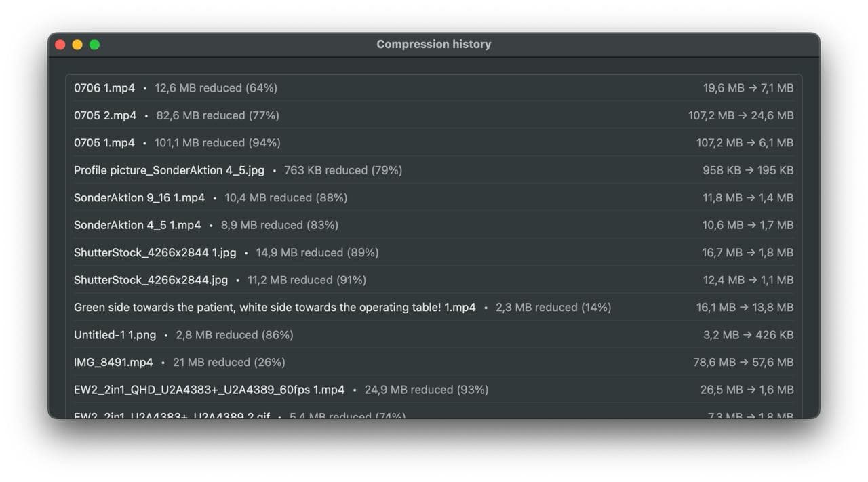Click the Compression history title bar
Image resolution: width=868 pixels, height=482 pixels.
point(433,44)
